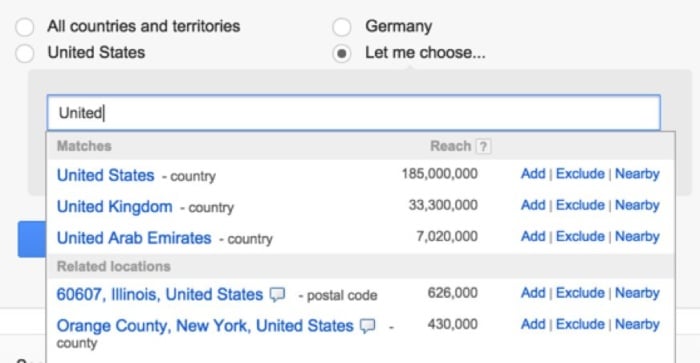Show Nearby locations for United States
The width and height of the screenshot is (700, 363).
637,174
